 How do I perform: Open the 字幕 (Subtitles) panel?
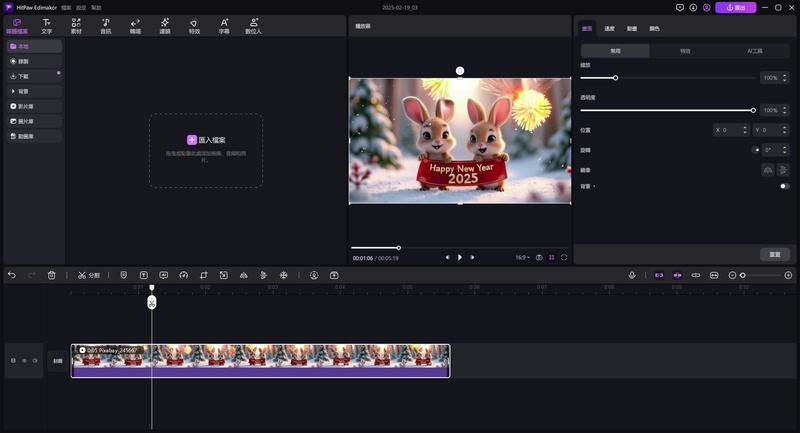224,25
